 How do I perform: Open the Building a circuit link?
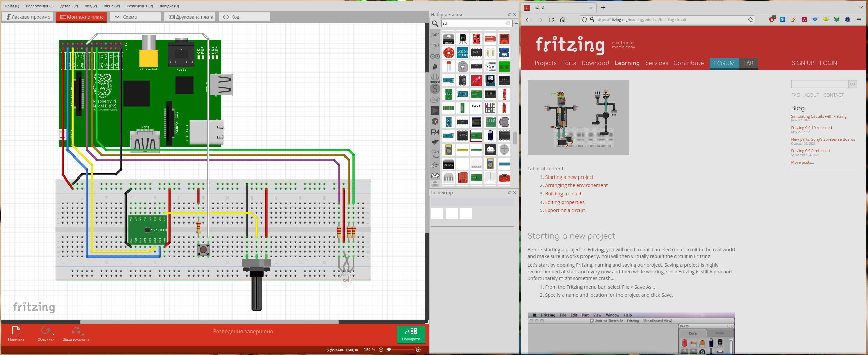563,194
